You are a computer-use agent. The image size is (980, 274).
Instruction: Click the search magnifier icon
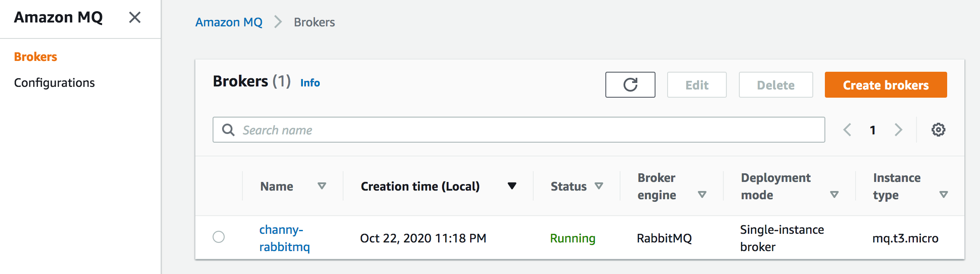click(x=228, y=130)
